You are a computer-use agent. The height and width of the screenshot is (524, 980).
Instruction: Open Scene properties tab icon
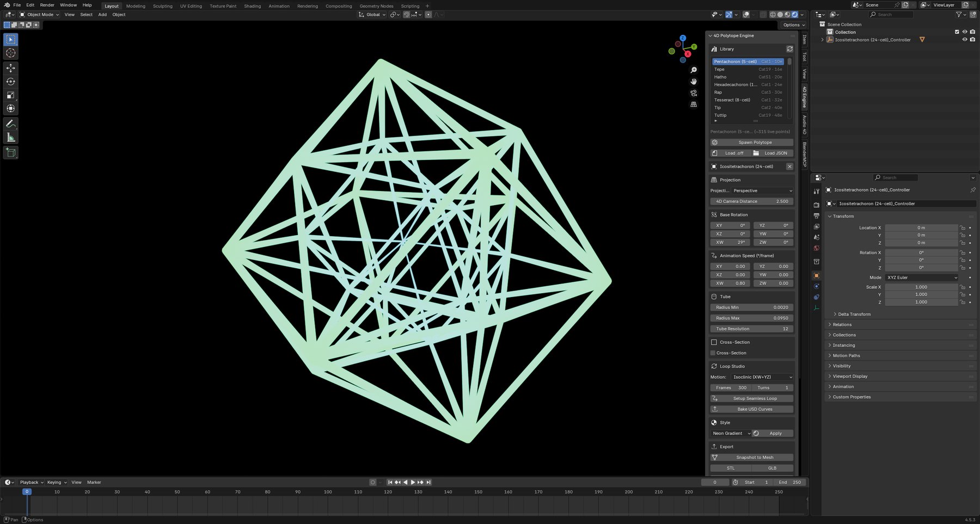tap(816, 237)
